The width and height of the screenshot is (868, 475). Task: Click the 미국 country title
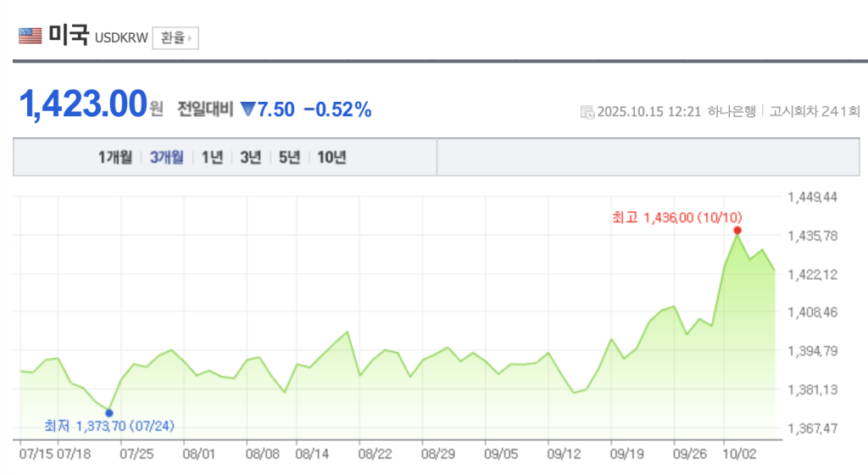coord(69,36)
